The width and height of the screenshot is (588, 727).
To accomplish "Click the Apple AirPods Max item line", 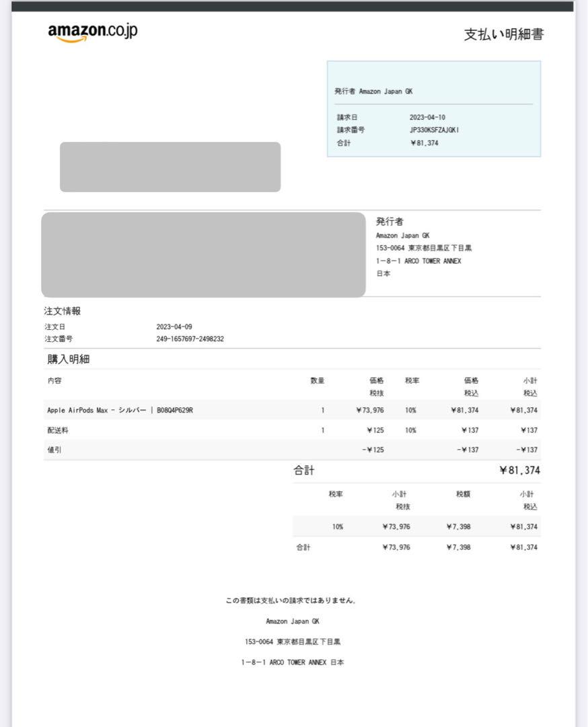I will click(x=120, y=410).
